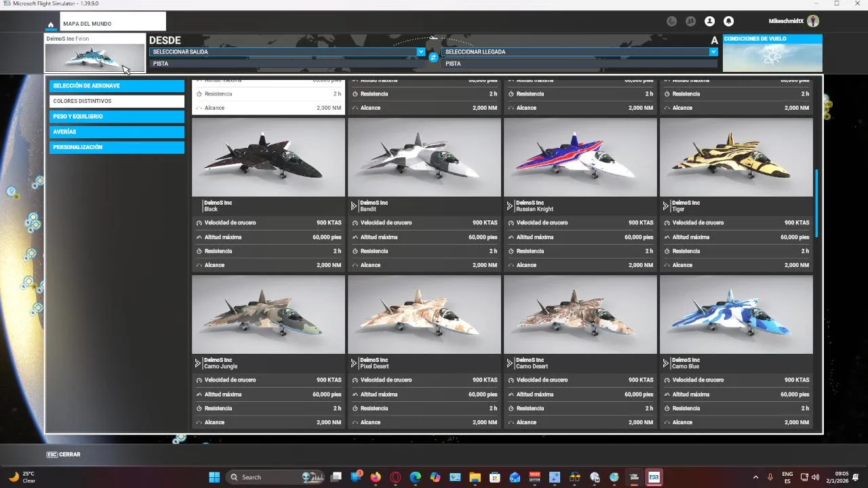This screenshot has height=488, width=868.
Task: Click the multiplayer group icon in top bar
Action: 690,21
